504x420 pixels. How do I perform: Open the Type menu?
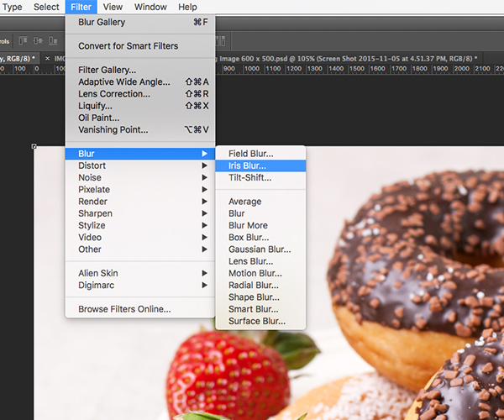(13, 7)
